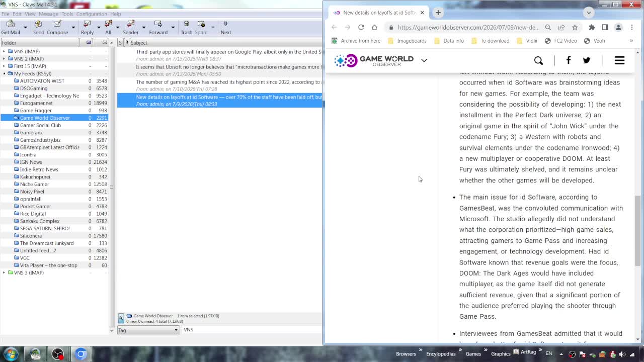
Task: Click the quick search field containing VNS
Action: 252,330
